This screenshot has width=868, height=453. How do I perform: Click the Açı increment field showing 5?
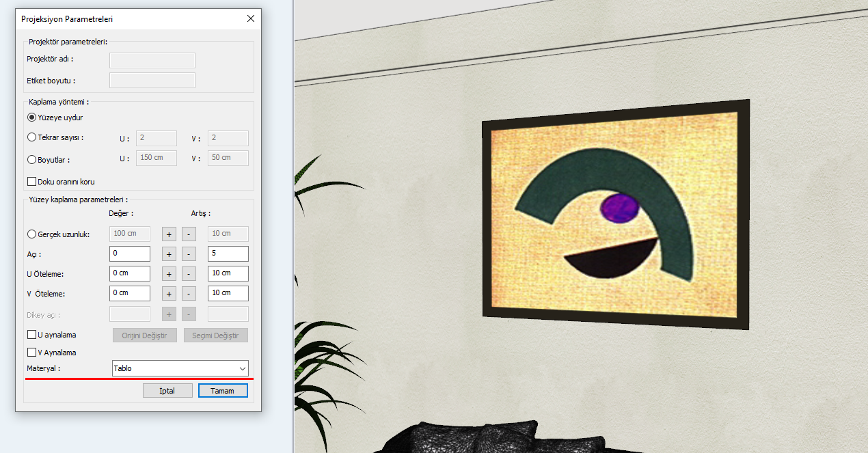pos(228,253)
